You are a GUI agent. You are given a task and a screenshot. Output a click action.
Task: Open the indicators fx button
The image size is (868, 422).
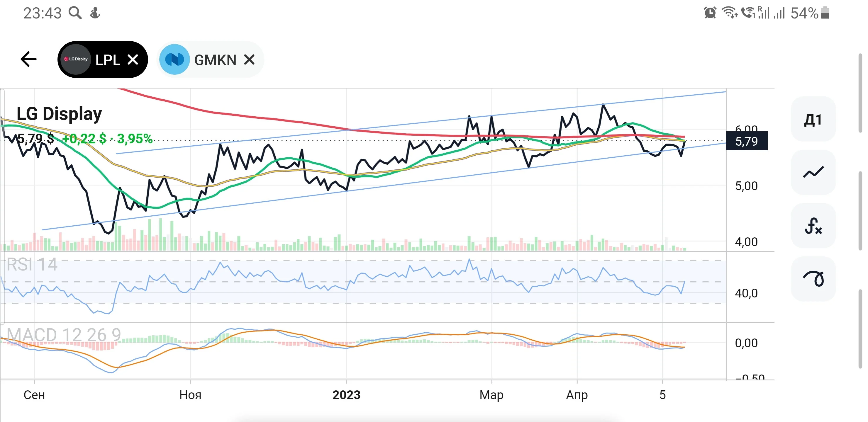click(813, 225)
